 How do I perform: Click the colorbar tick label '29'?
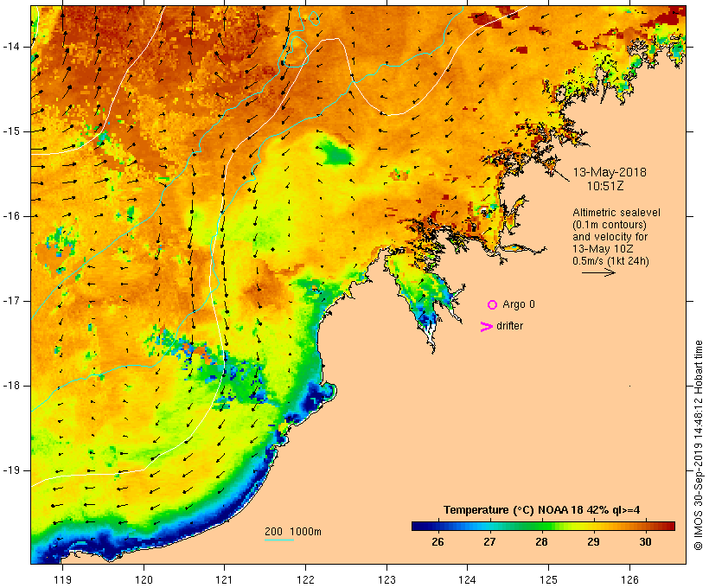[593, 542]
